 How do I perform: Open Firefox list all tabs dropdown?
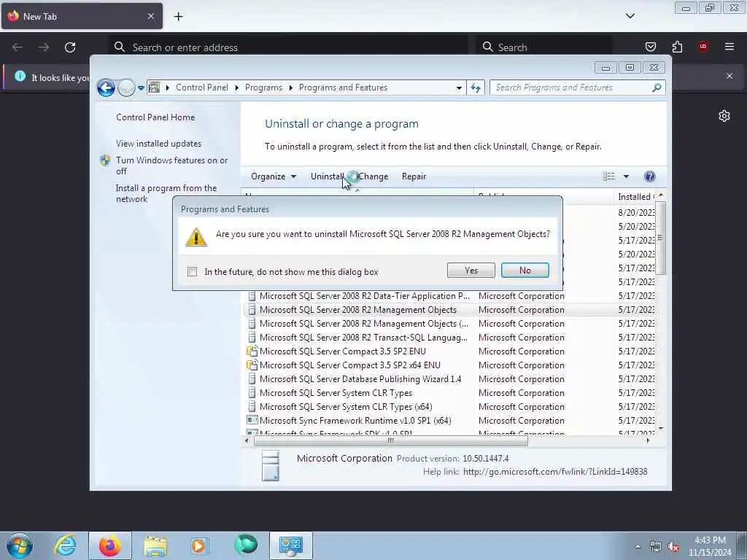tap(630, 16)
